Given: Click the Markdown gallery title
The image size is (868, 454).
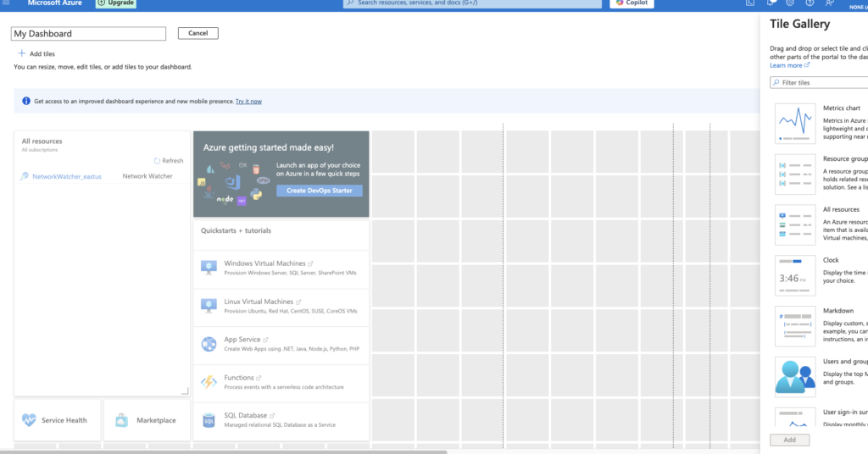Looking at the screenshot, I should [x=838, y=311].
